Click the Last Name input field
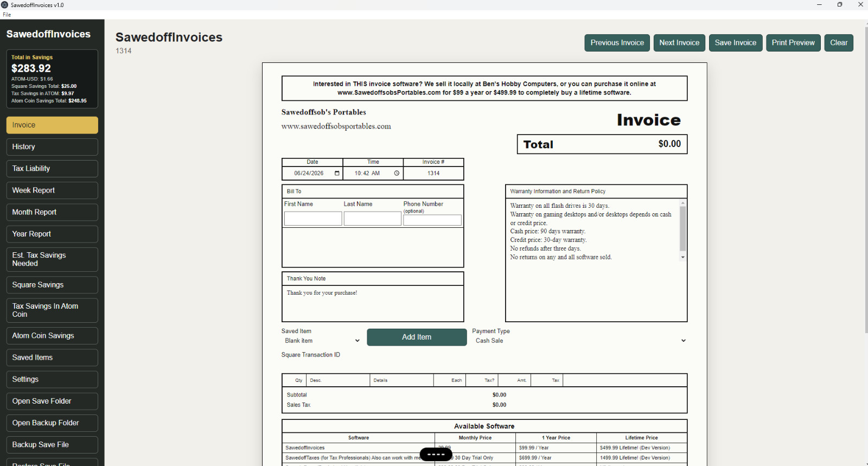The width and height of the screenshot is (868, 466). click(373, 219)
